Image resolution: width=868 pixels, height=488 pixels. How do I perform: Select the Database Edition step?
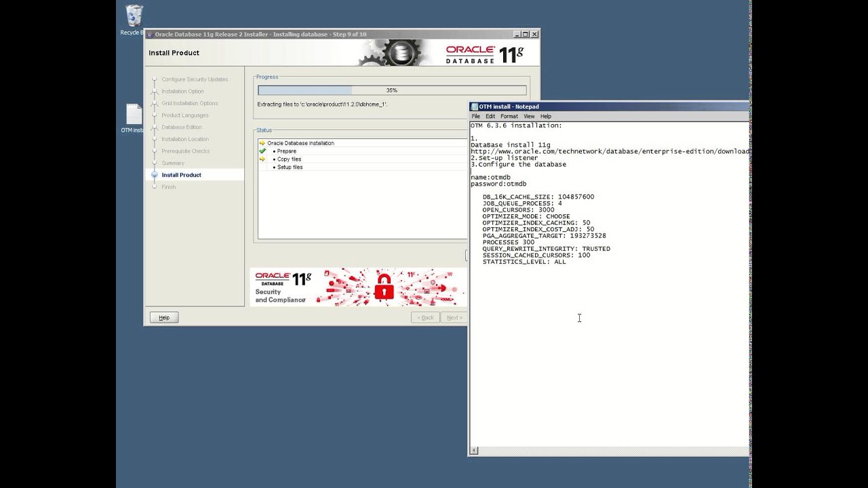click(x=182, y=127)
